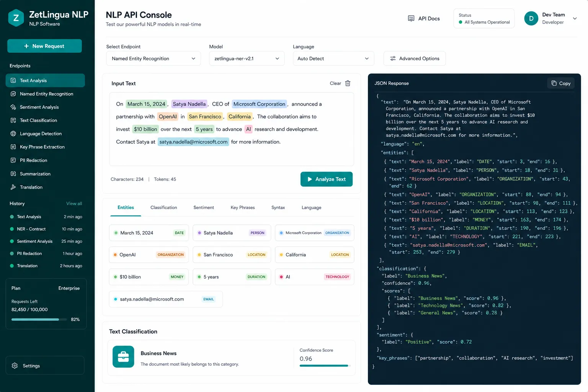Click the play icon on Analyze Text
The image size is (588, 392).
tap(310, 179)
